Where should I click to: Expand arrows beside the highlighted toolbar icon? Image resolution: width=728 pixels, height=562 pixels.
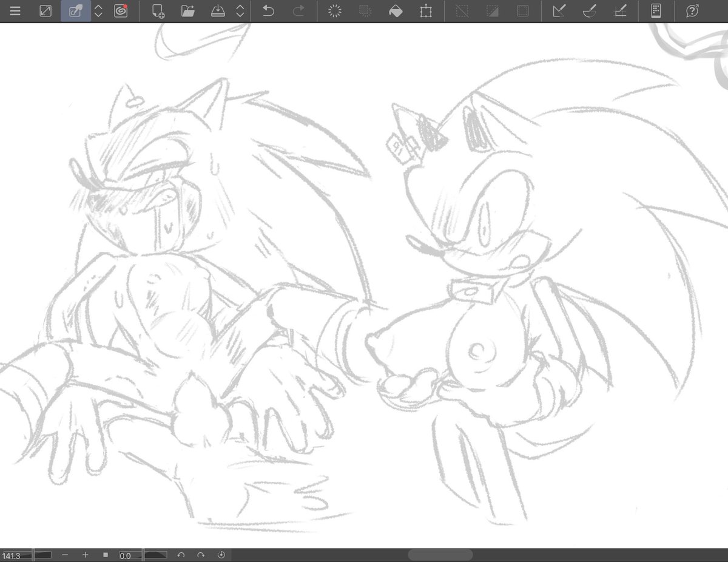[98, 11]
